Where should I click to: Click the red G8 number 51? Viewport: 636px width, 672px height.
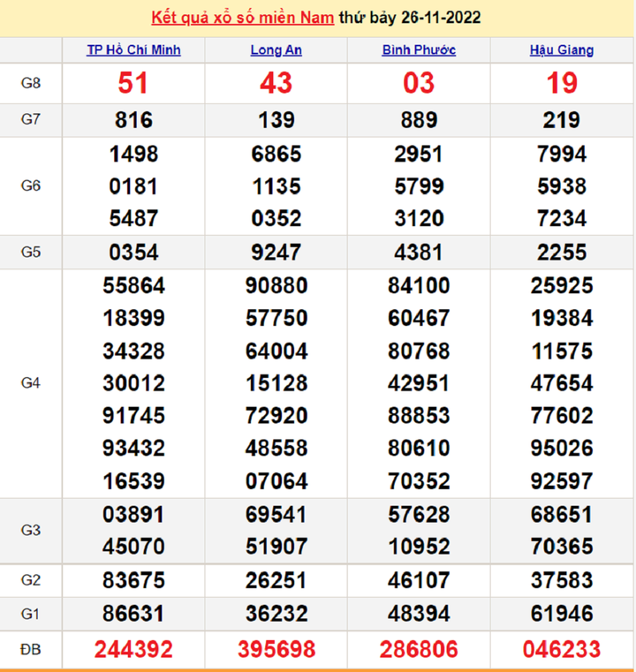pyautogui.click(x=133, y=83)
